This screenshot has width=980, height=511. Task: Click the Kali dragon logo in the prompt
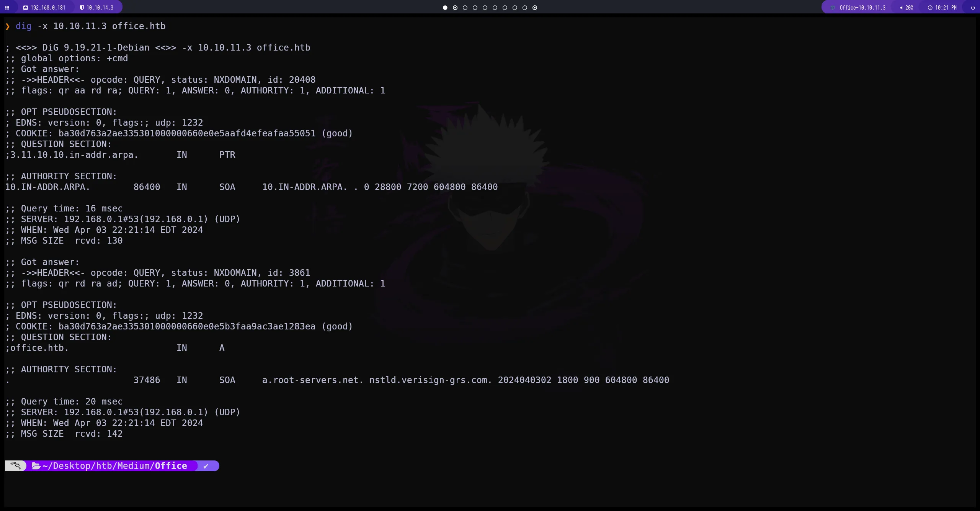pos(15,466)
